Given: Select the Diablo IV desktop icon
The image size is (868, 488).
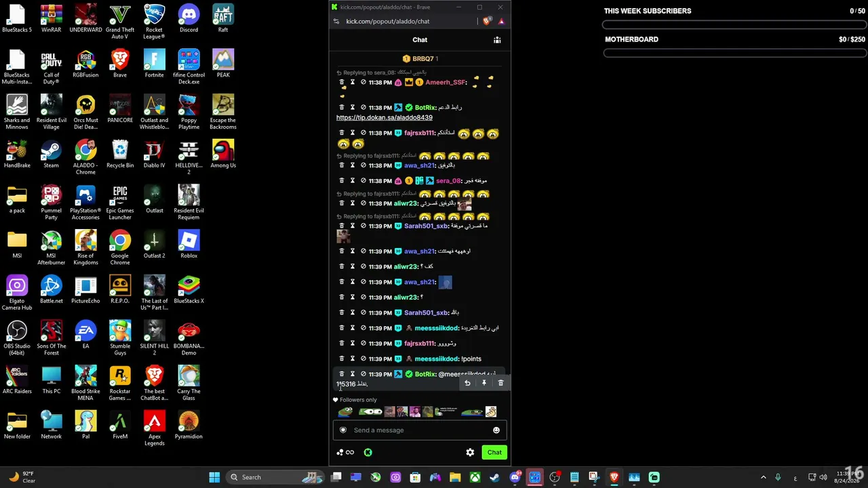Looking at the screenshot, I should tap(154, 154).
